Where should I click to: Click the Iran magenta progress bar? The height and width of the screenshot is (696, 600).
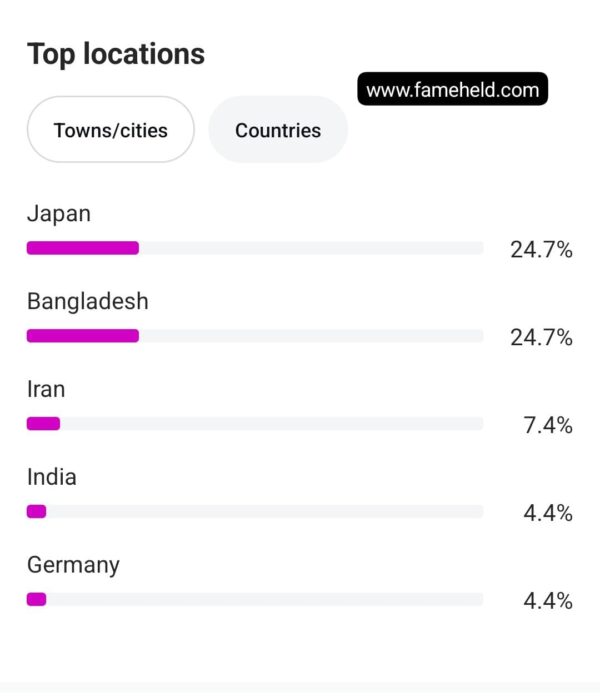[43, 423]
